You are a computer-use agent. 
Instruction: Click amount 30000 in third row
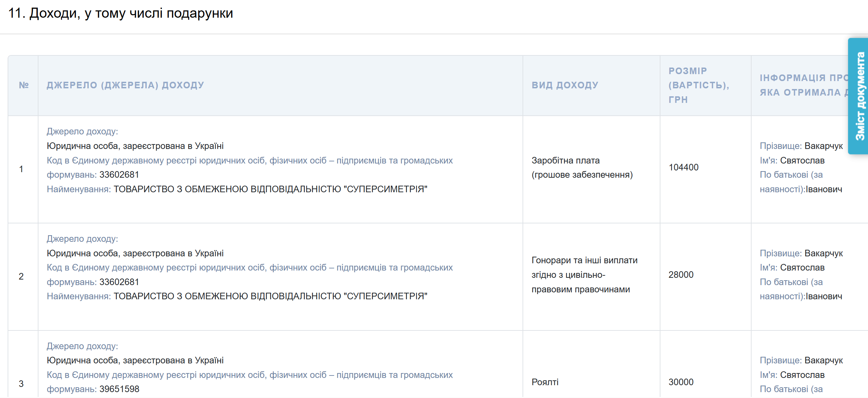click(681, 382)
